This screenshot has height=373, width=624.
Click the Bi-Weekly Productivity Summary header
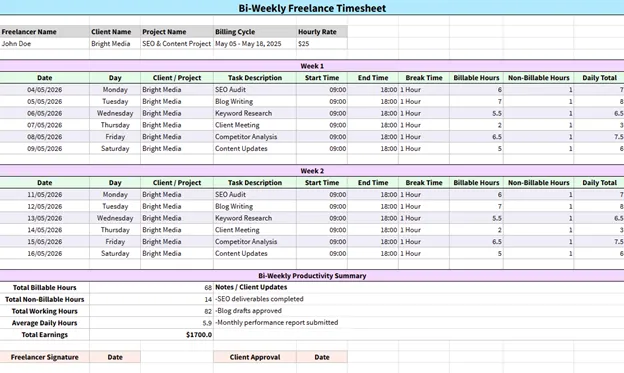click(x=312, y=275)
